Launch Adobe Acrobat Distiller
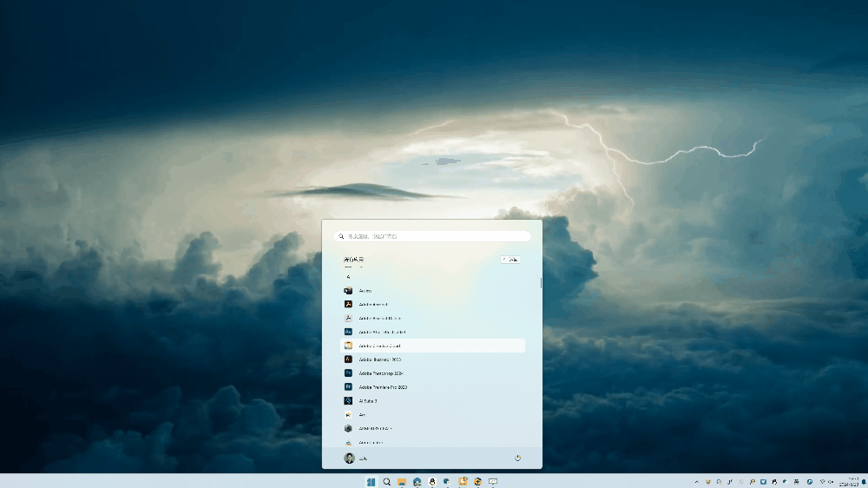This screenshot has width=868, height=488. [x=379, y=318]
